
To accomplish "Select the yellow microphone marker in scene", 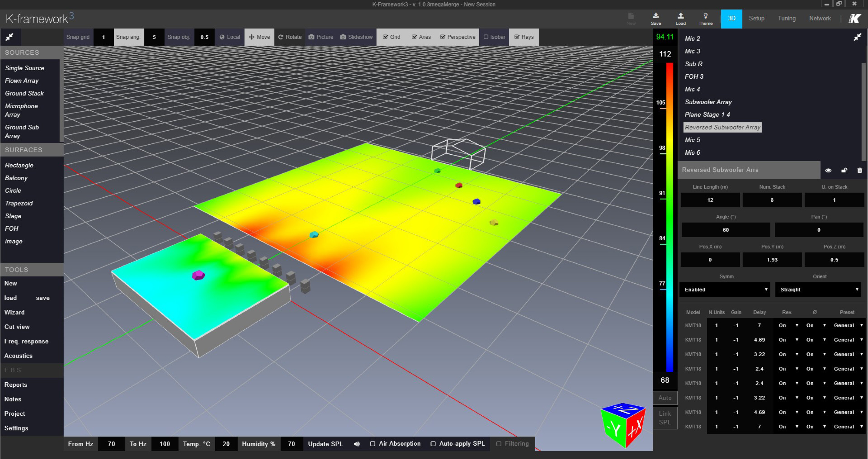I will click(x=494, y=222).
